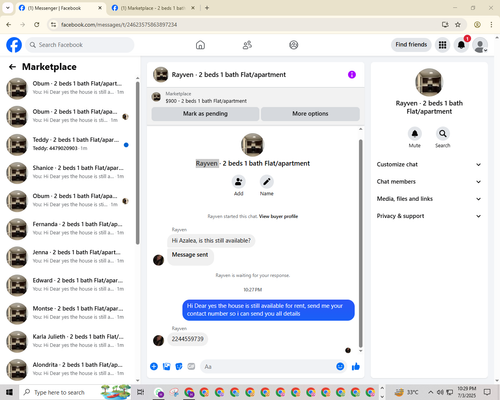Click the View buyer profile link
This screenshot has height=400, width=500.
(x=278, y=216)
